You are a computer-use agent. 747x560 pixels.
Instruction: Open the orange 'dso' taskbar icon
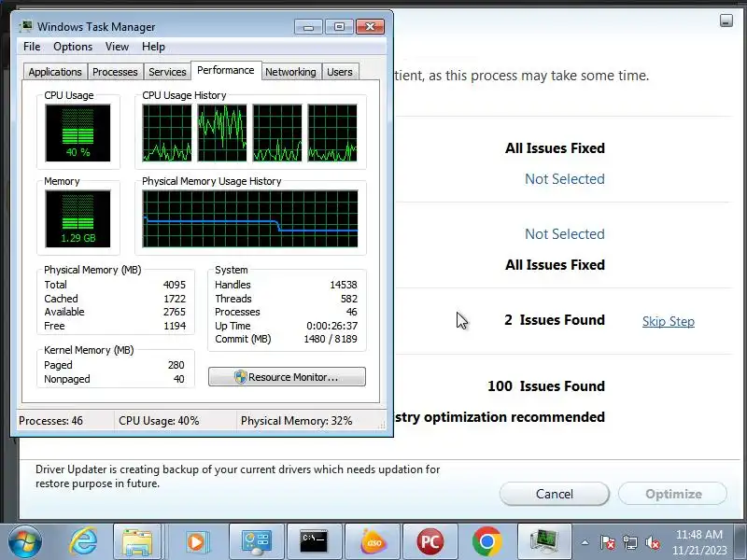(x=373, y=541)
